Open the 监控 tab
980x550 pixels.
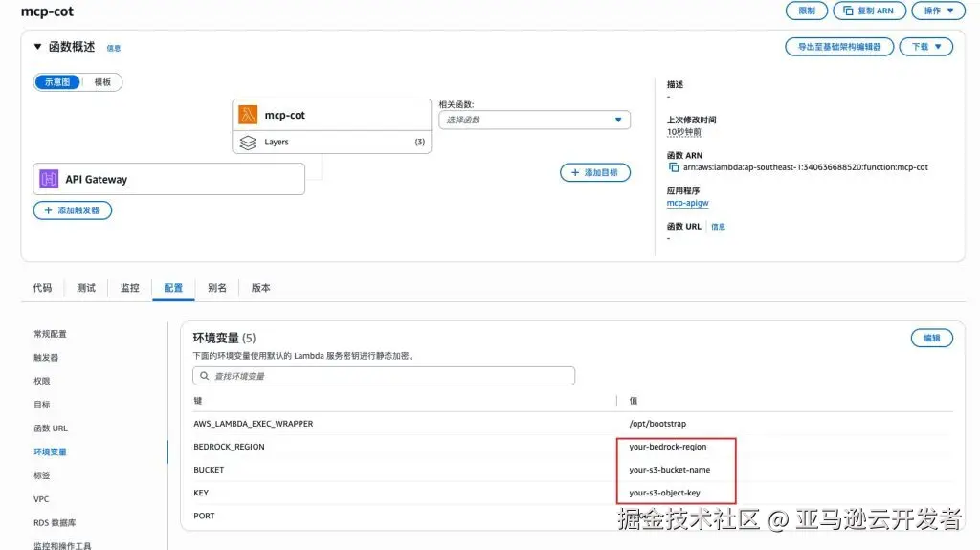(130, 288)
